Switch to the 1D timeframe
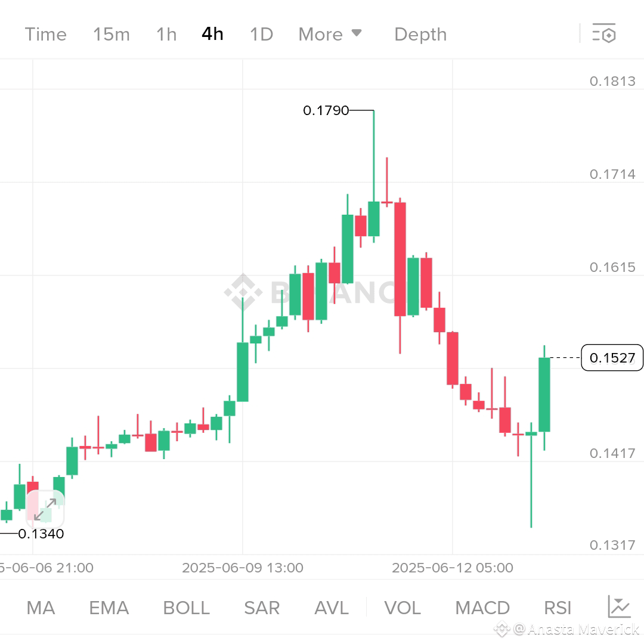The image size is (644, 644). click(x=261, y=34)
